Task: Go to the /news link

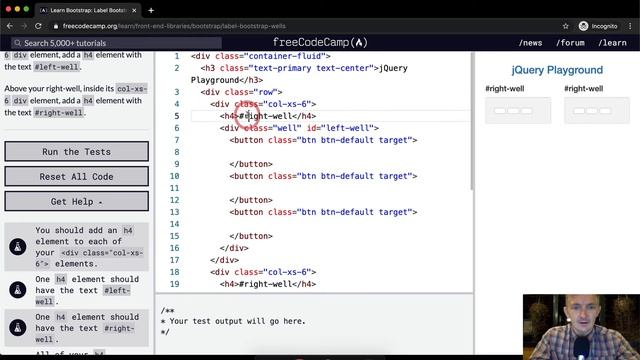Action: [x=530, y=43]
